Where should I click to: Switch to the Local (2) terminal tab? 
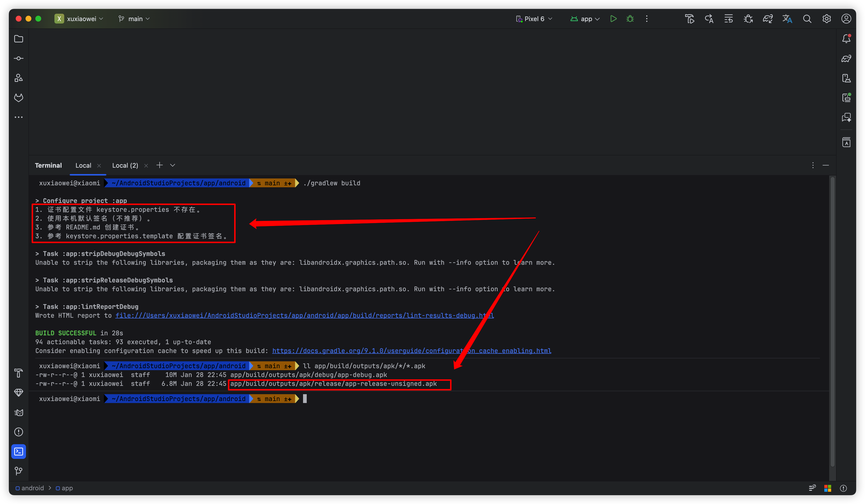(125, 166)
